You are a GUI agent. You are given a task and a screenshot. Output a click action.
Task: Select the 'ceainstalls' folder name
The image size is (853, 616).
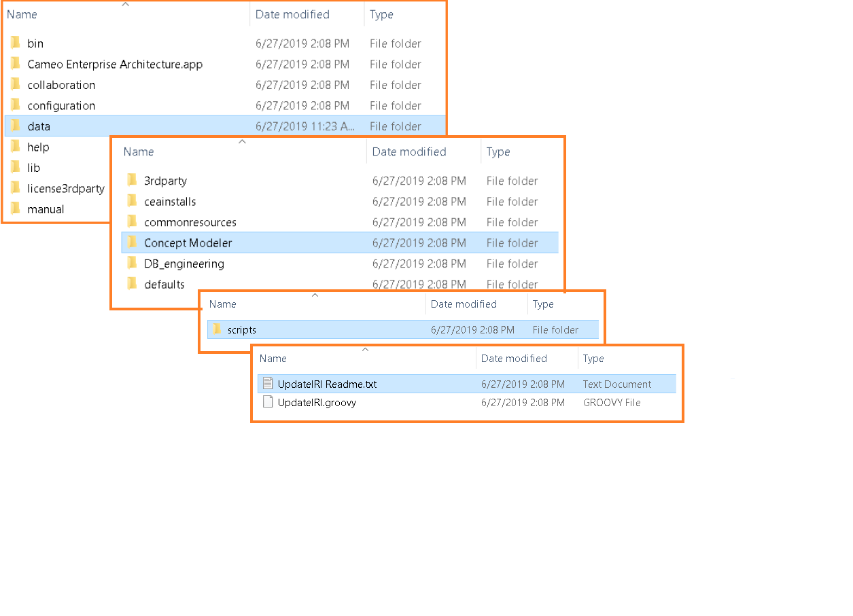point(170,201)
